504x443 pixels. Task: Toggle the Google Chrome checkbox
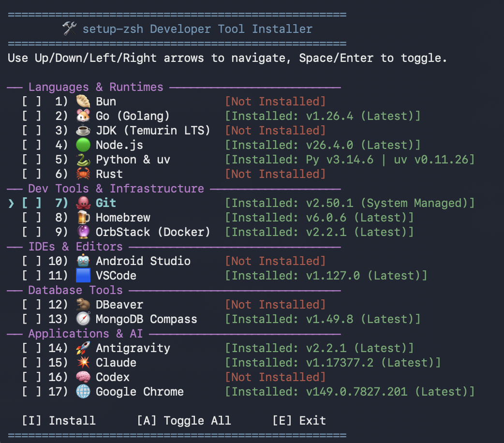click(x=31, y=392)
